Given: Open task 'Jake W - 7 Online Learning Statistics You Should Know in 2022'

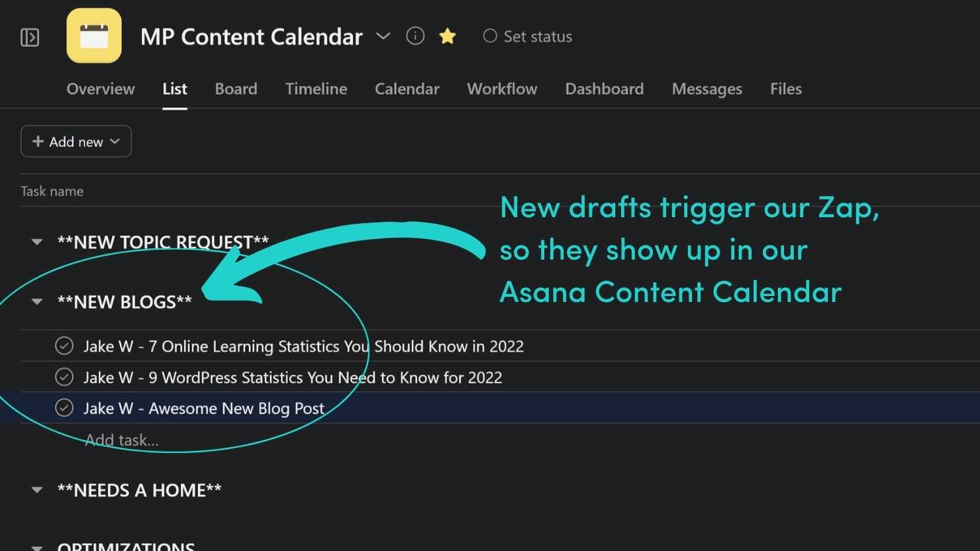Looking at the screenshot, I should [x=303, y=346].
